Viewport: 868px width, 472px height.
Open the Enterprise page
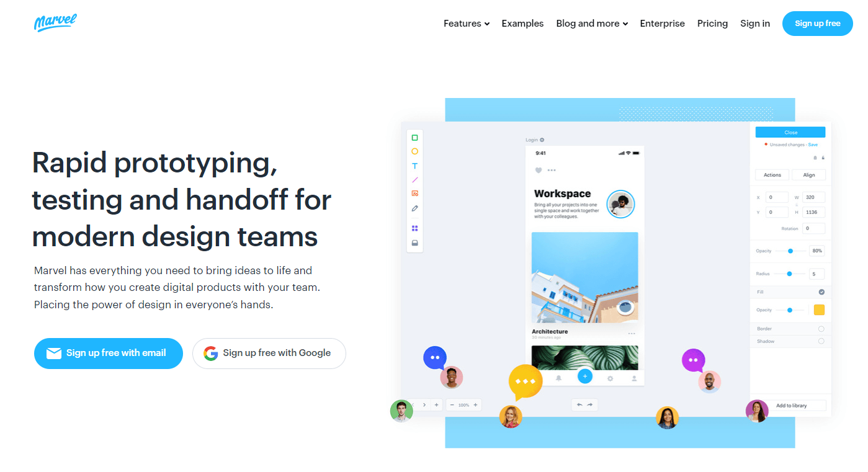tap(662, 24)
